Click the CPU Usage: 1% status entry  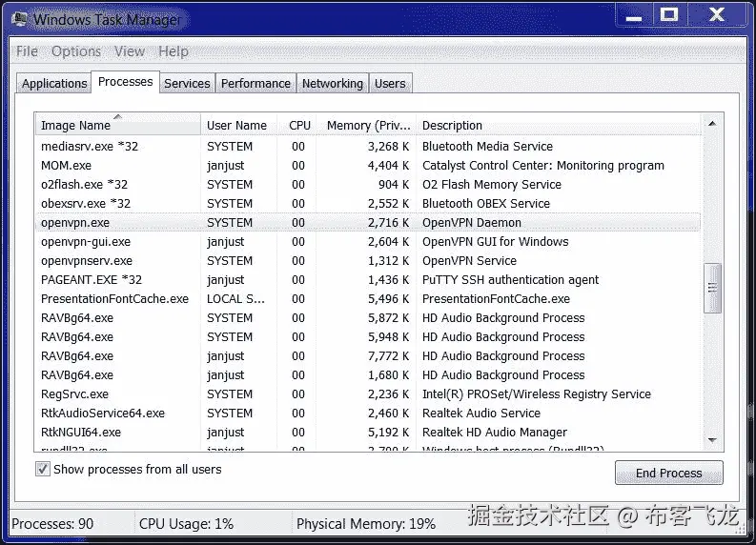click(186, 524)
